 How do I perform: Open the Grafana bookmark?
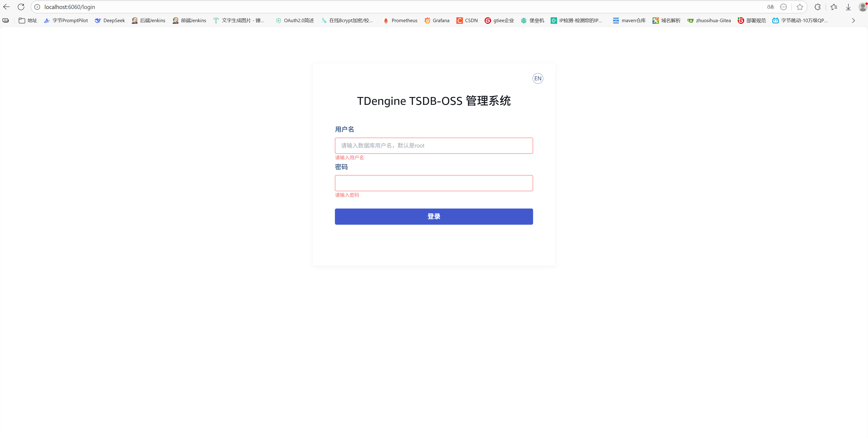[x=437, y=20]
